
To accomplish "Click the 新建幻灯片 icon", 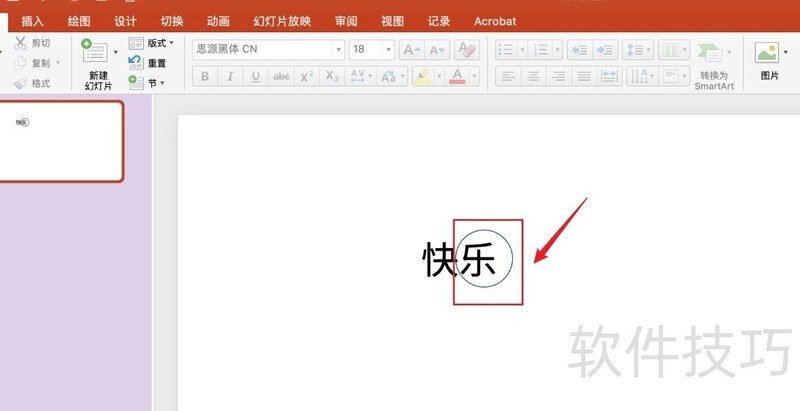I will [x=94, y=51].
